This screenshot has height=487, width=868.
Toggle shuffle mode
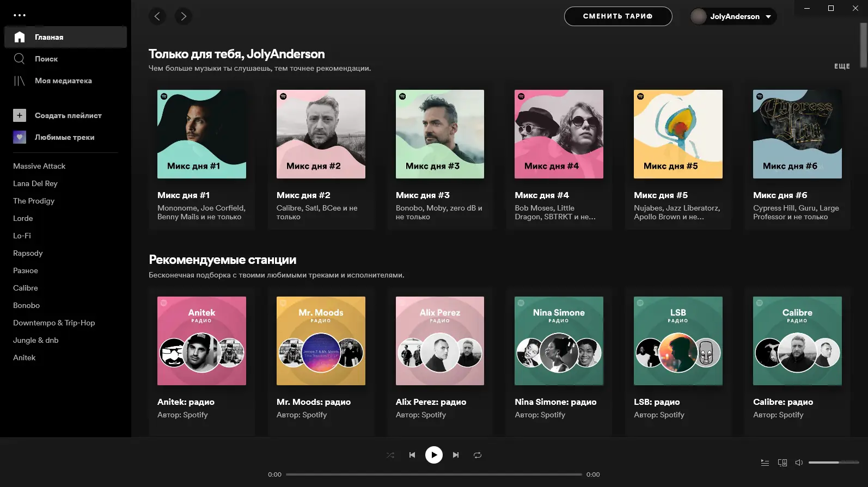[x=390, y=455]
